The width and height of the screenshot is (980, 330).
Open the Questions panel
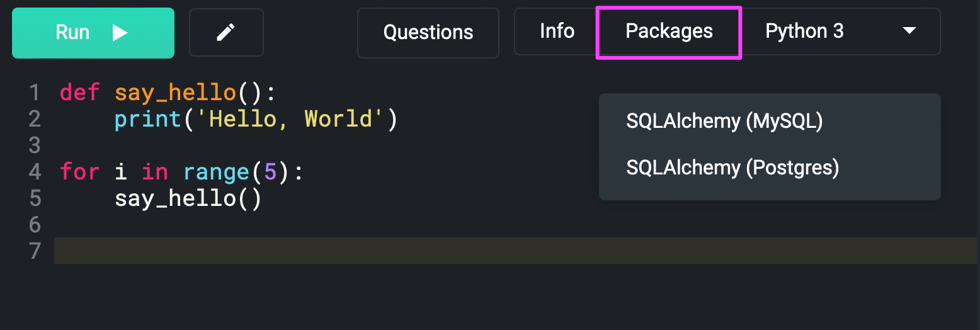(x=428, y=33)
